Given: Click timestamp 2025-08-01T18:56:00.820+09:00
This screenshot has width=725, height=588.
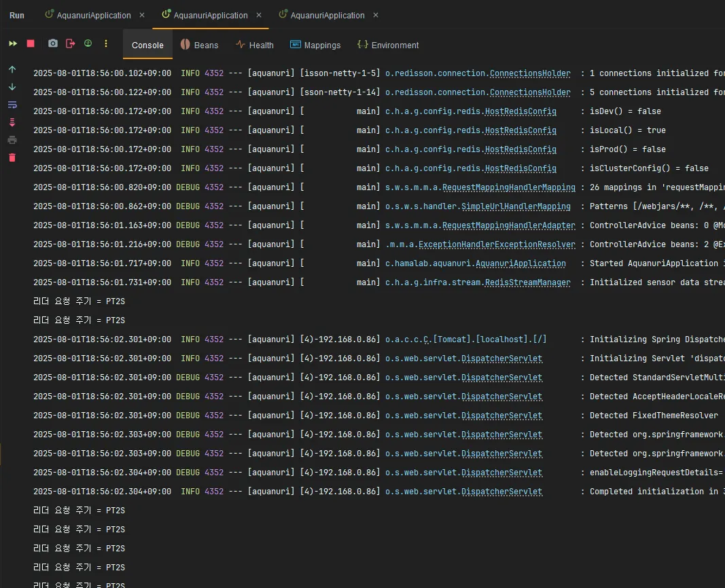Looking at the screenshot, I should coord(102,187).
